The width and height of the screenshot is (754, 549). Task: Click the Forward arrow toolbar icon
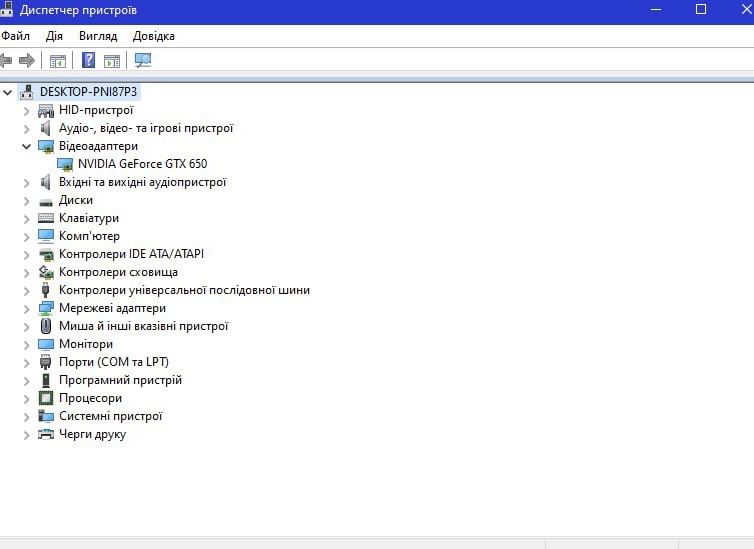pos(27,61)
